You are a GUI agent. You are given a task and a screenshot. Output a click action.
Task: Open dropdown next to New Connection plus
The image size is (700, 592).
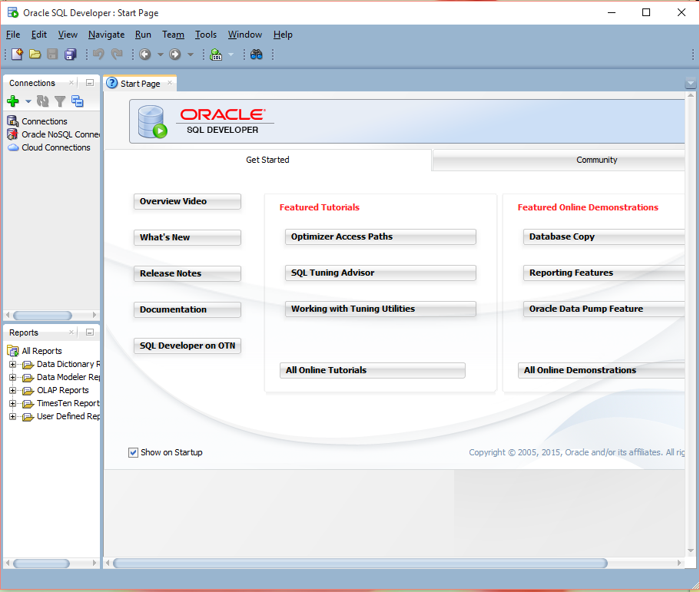click(28, 101)
